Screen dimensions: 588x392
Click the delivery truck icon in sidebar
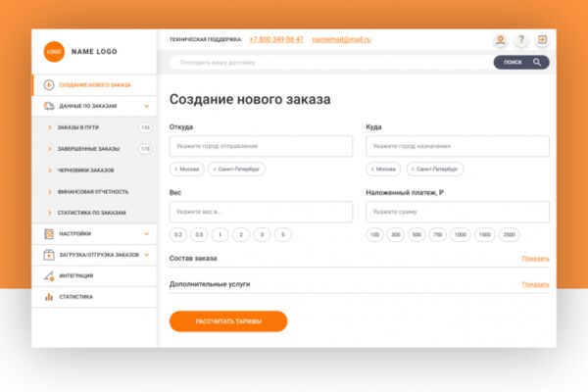(49, 106)
